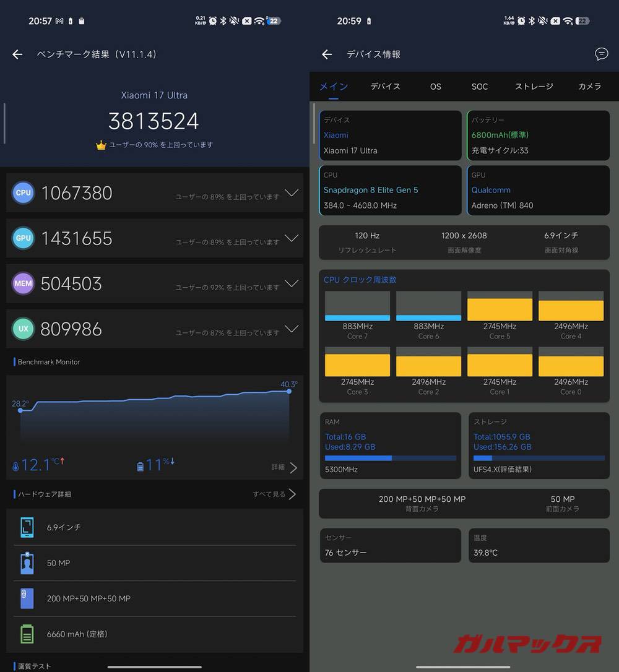Viewport: 619px width, 672px height.
Task: Tap the 28.2° start point on graph
Action: [x=20, y=411]
